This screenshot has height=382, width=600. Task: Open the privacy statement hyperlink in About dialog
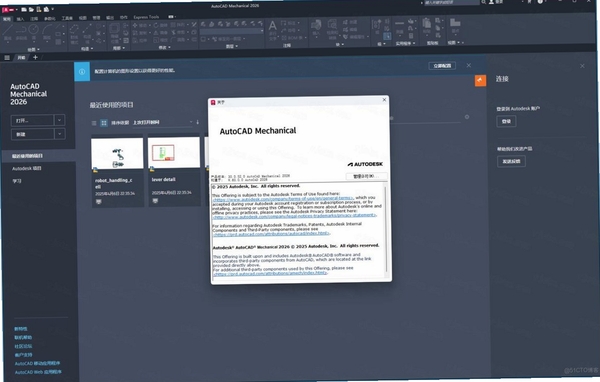[295, 216]
